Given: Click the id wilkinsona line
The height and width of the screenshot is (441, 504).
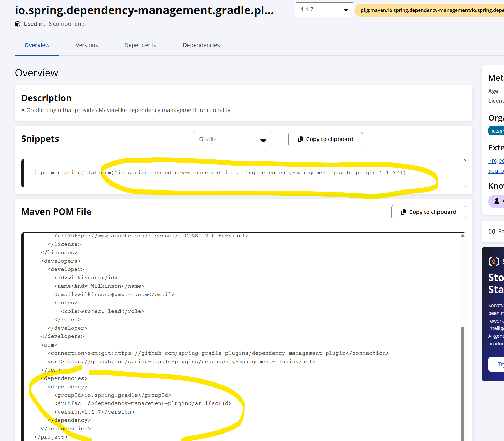Looking at the screenshot, I should (86, 278).
